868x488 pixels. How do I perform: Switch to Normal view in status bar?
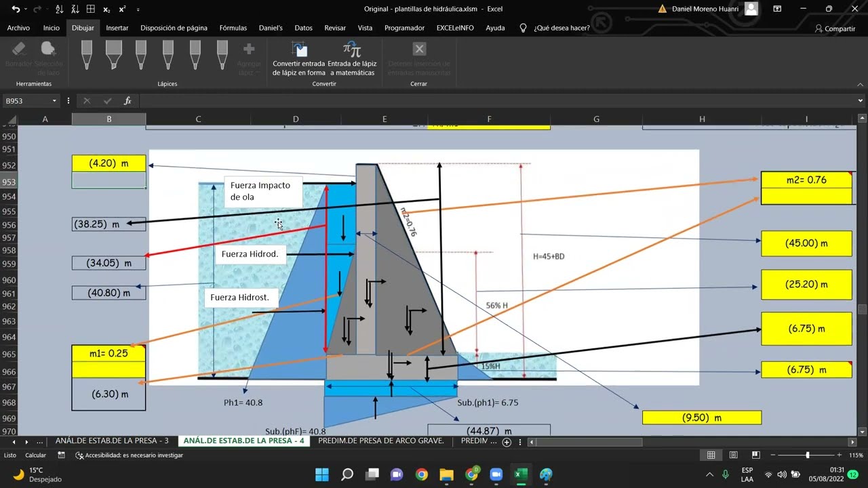click(x=711, y=455)
